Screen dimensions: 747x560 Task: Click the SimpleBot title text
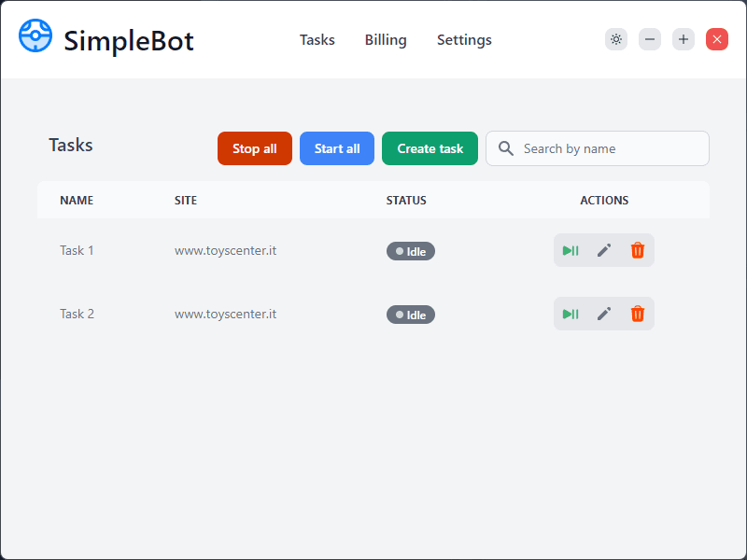click(129, 40)
